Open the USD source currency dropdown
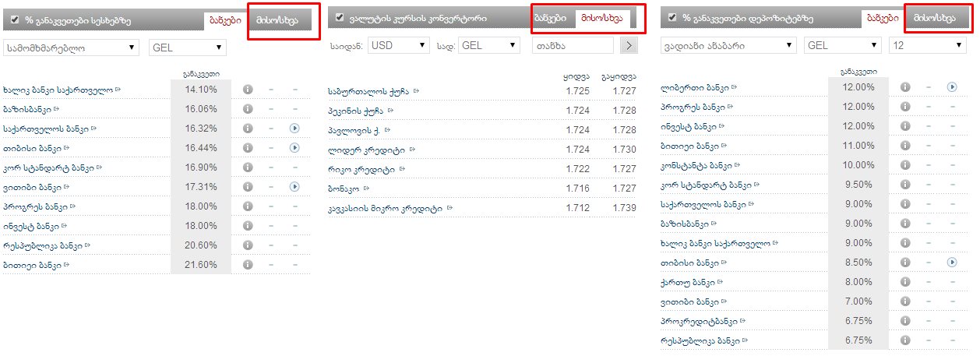Image resolution: width=980 pixels, height=356 pixels. coord(398,45)
